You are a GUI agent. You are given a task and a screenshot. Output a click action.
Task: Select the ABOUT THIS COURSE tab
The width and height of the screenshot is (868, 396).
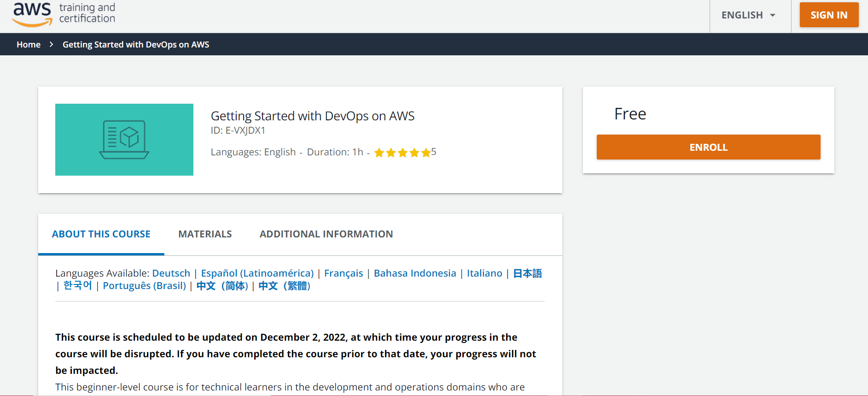point(101,234)
